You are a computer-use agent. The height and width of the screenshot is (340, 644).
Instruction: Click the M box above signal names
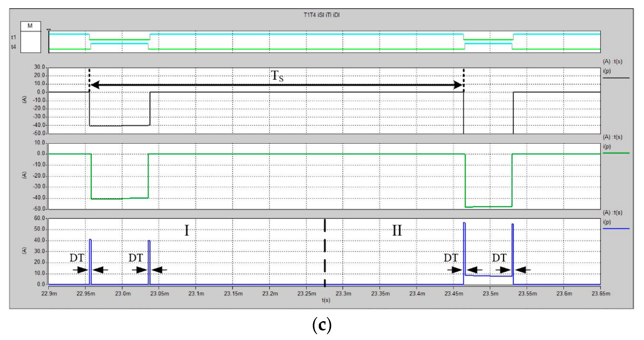[30, 26]
